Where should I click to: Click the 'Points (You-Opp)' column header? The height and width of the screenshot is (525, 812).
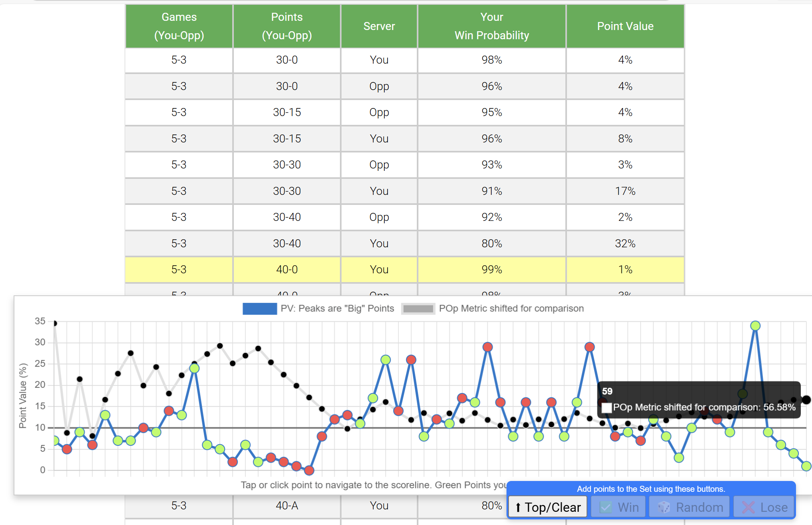[x=287, y=26]
